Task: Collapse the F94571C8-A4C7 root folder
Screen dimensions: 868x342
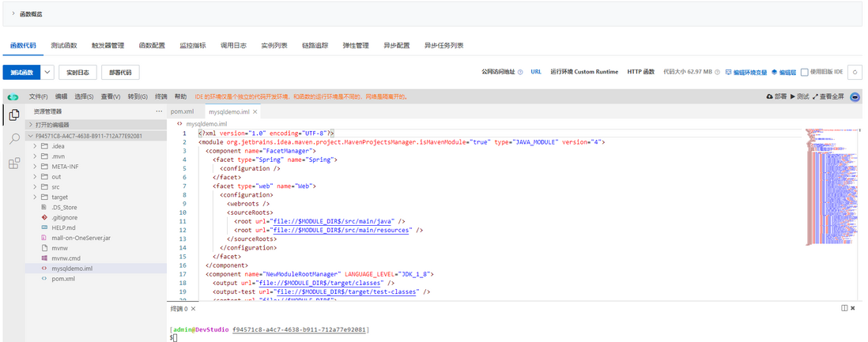Action: 31,136
